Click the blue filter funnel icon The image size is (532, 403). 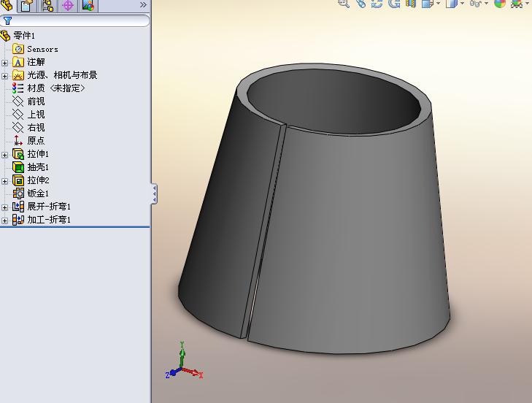pos(7,20)
